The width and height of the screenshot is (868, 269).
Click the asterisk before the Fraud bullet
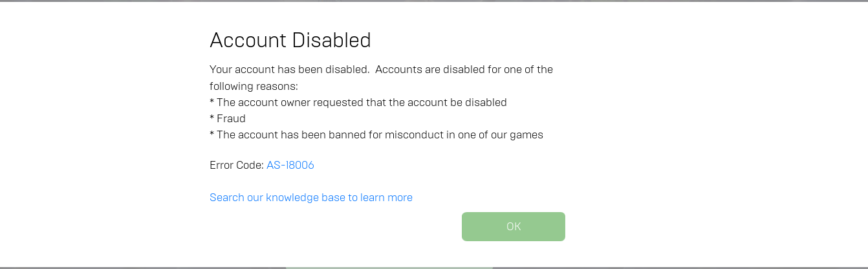click(x=212, y=118)
